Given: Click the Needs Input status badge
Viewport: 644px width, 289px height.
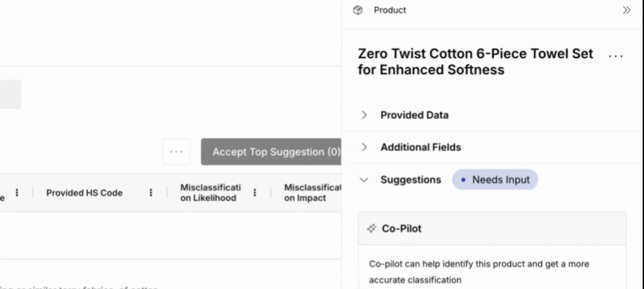Looking at the screenshot, I should click(495, 180).
